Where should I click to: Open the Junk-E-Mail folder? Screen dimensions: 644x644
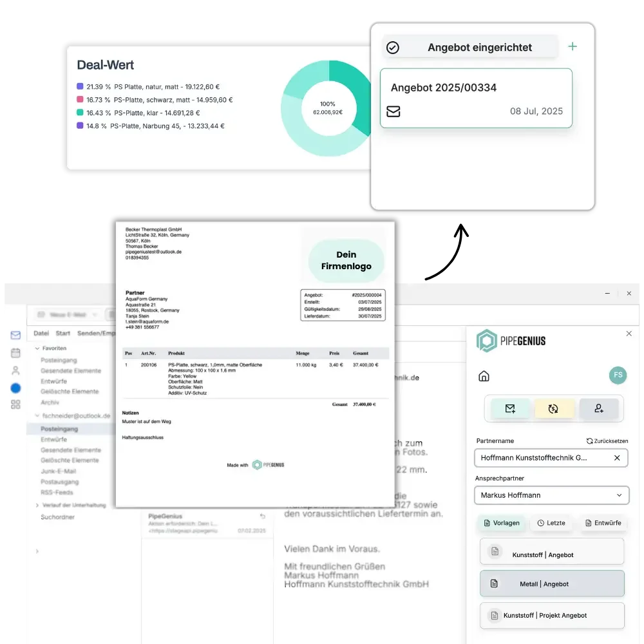[x=59, y=471]
